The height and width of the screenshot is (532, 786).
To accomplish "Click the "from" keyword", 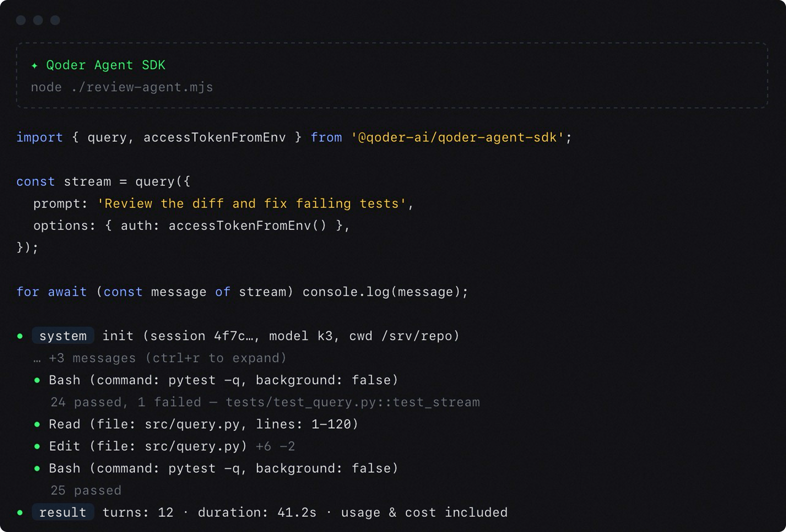I will tap(326, 138).
